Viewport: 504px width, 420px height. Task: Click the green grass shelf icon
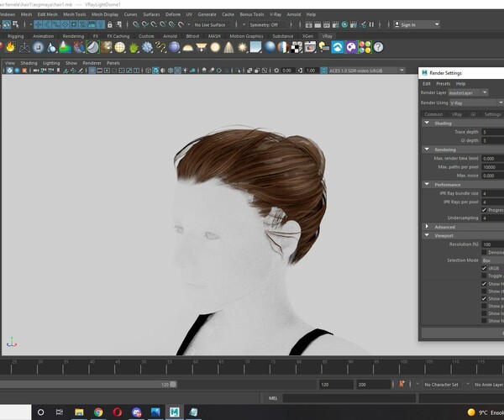[x=134, y=48]
